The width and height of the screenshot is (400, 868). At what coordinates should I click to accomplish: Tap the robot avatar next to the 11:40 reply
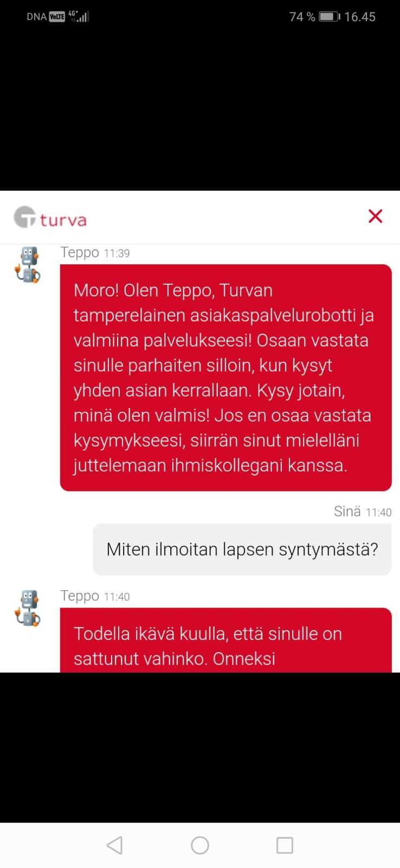(x=27, y=608)
